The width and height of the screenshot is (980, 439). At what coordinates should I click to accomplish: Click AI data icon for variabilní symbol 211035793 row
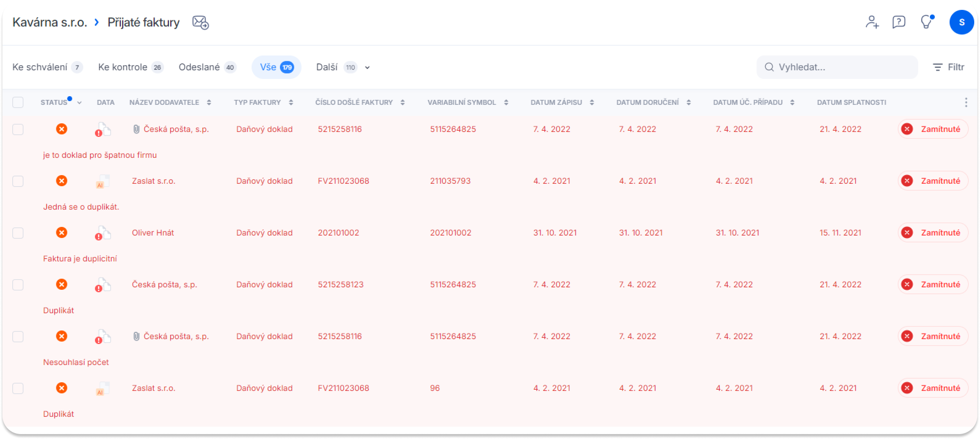tap(103, 181)
